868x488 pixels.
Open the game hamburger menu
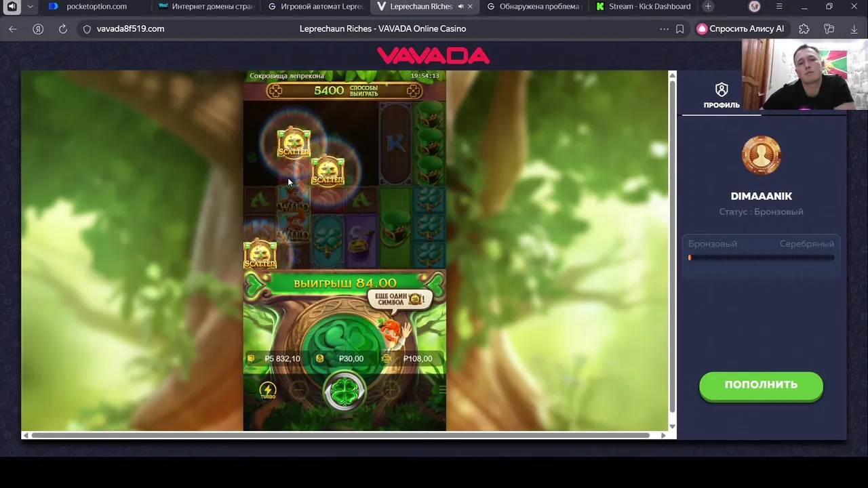442,390
